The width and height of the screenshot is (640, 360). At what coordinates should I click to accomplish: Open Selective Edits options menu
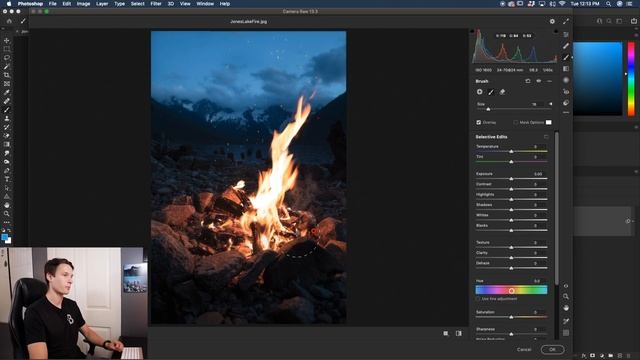(546, 137)
